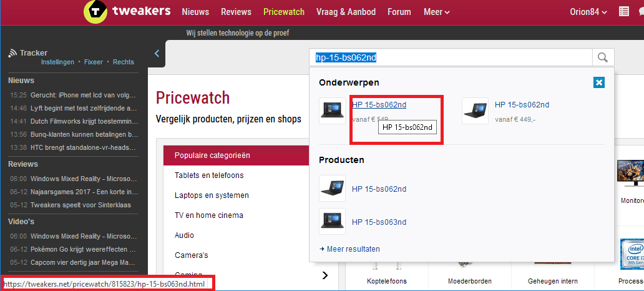Open review Tweakers speelt voor Sinterklaas
This screenshot has width=644, height=291.
80,205
